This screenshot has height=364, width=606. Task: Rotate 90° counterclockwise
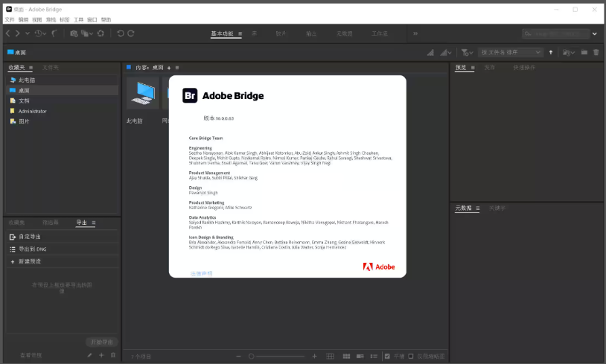point(121,33)
